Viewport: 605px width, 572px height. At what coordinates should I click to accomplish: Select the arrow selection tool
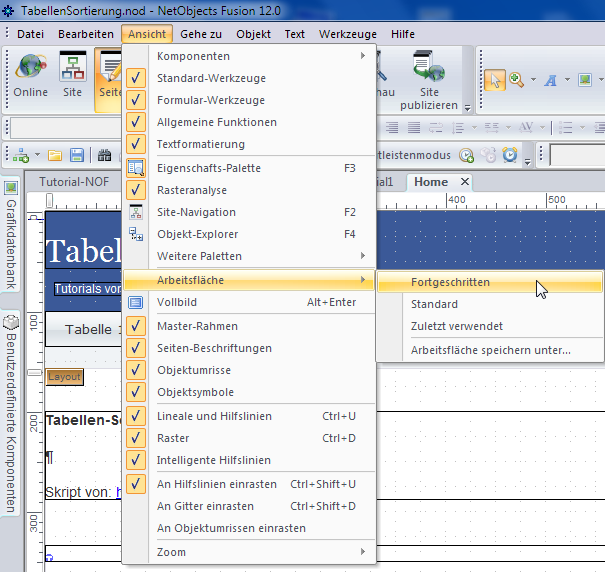pyautogui.click(x=494, y=80)
